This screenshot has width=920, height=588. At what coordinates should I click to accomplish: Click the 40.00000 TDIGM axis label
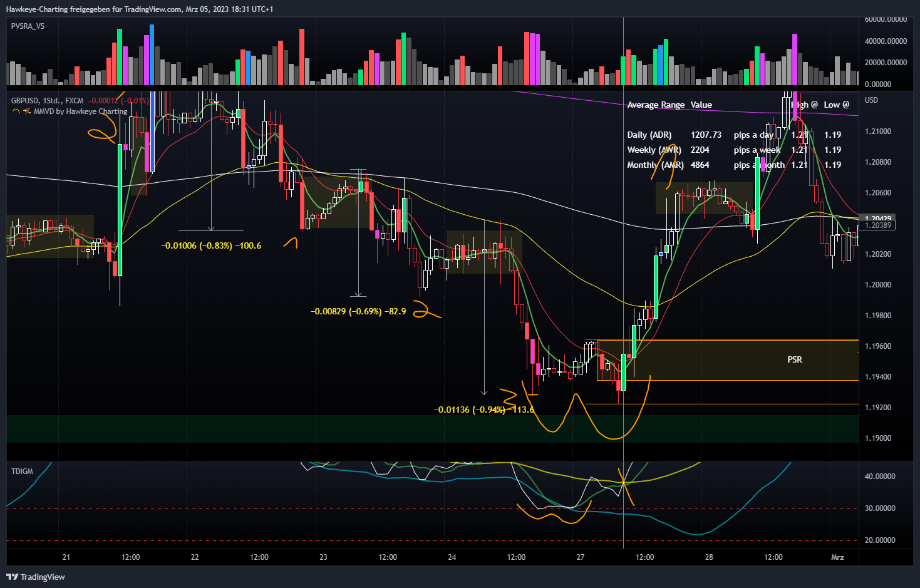(880, 477)
